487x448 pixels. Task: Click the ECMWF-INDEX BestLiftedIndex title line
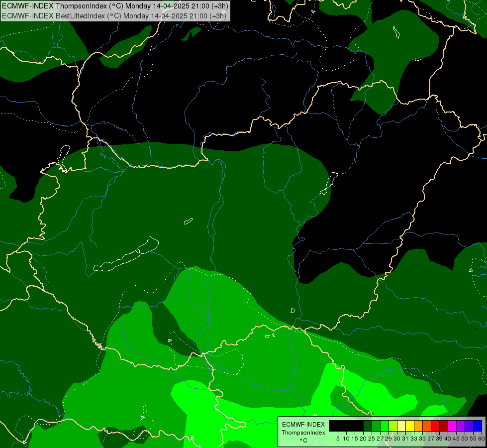(x=114, y=16)
